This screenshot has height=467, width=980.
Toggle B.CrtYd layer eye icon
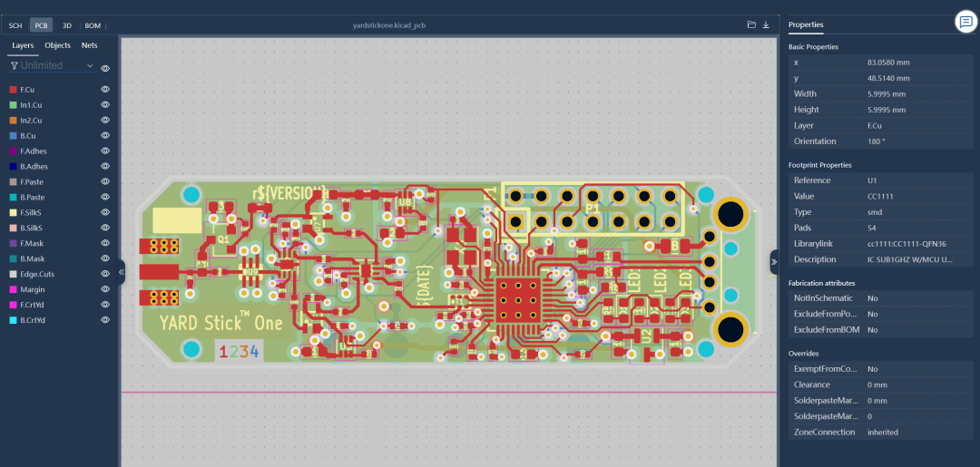coord(105,320)
